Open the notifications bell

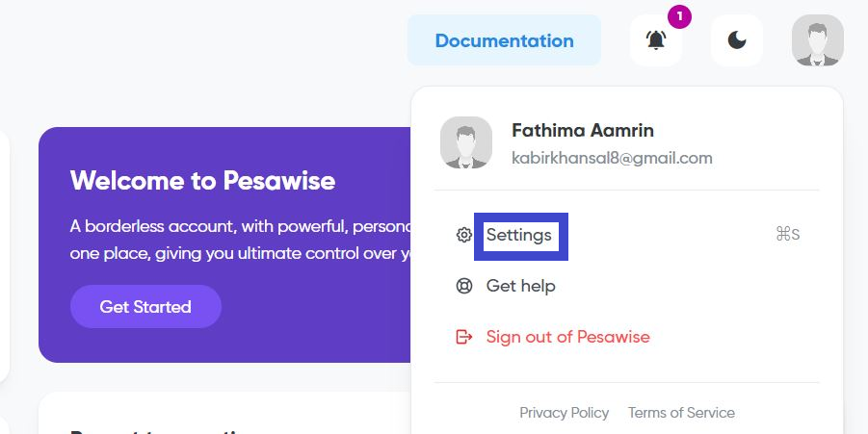point(656,40)
